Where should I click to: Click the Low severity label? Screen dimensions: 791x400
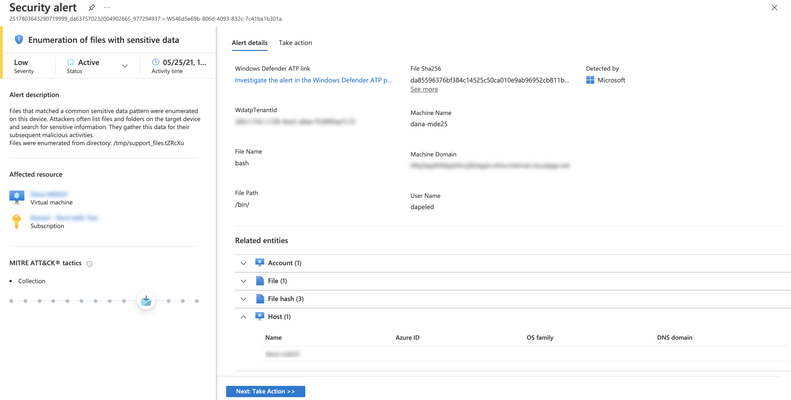click(21, 63)
